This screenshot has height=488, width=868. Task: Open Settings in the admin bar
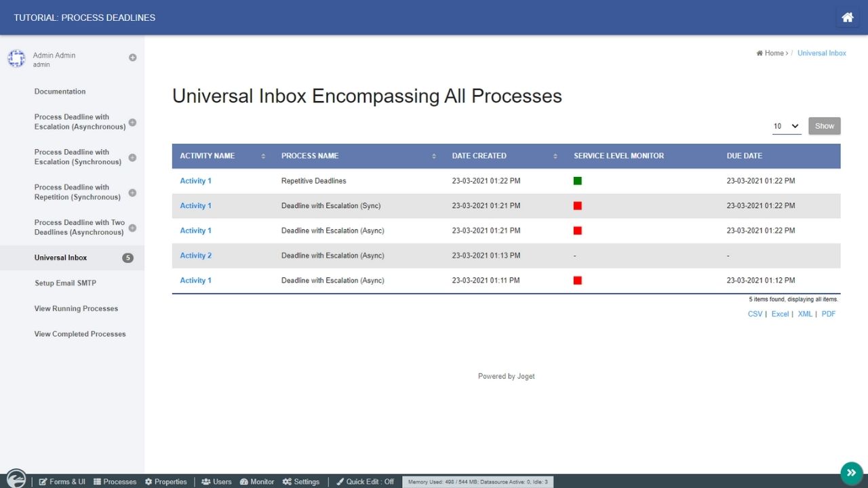tap(300, 482)
